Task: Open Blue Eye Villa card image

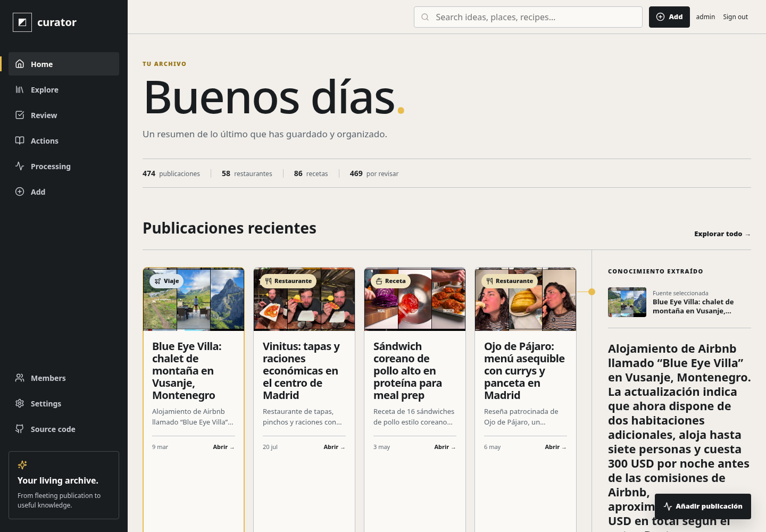Action: point(194,299)
